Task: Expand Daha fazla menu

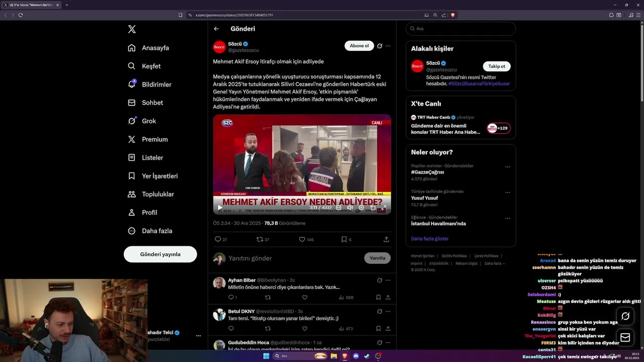Action: click(x=150, y=231)
